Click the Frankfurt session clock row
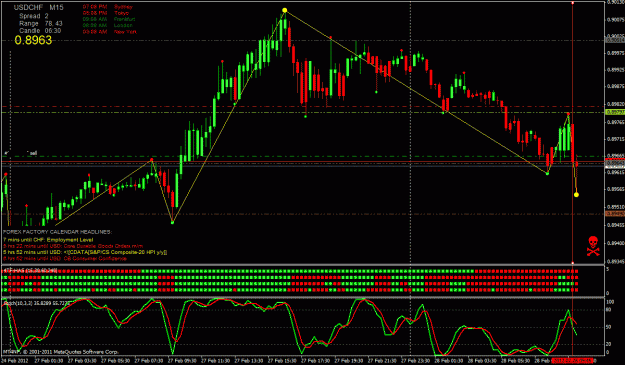 (109, 19)
